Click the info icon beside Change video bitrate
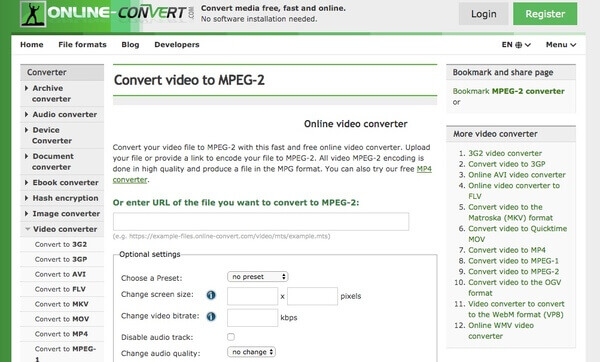Screen dimensions: 600x362 click(x=211, y=316)
